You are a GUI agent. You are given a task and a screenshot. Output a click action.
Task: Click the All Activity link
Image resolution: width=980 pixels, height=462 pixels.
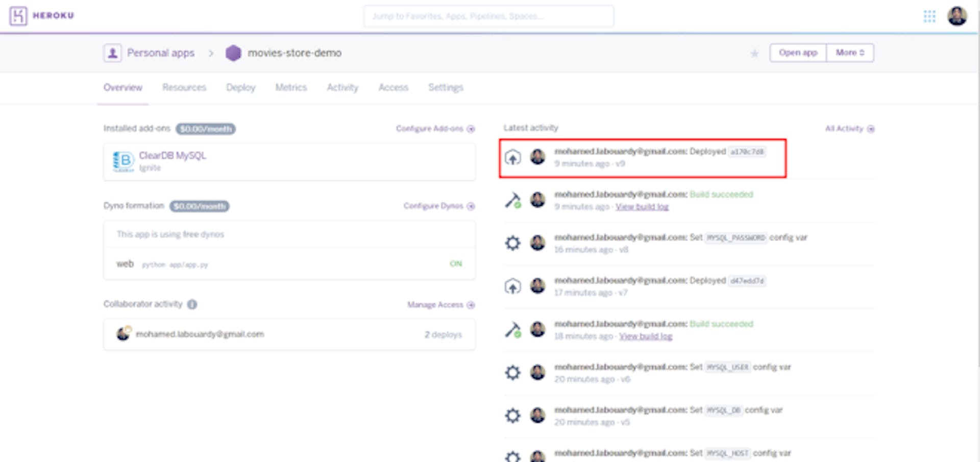(844, 129)
